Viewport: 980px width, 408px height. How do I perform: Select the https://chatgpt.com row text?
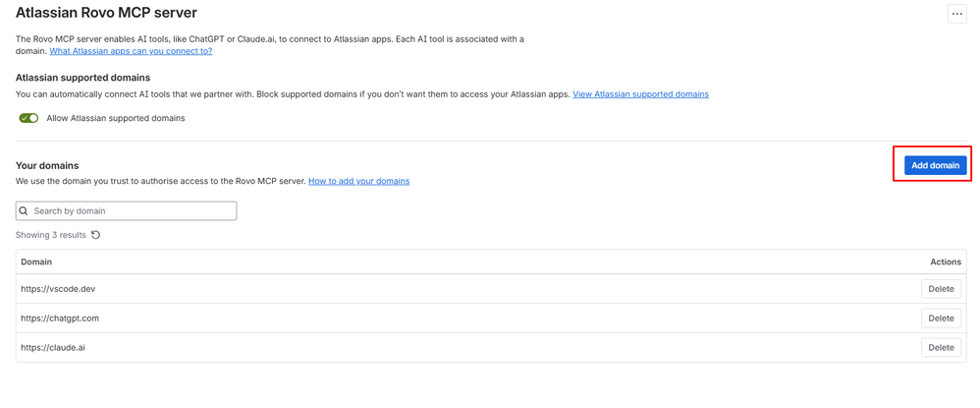coord(60,318)
